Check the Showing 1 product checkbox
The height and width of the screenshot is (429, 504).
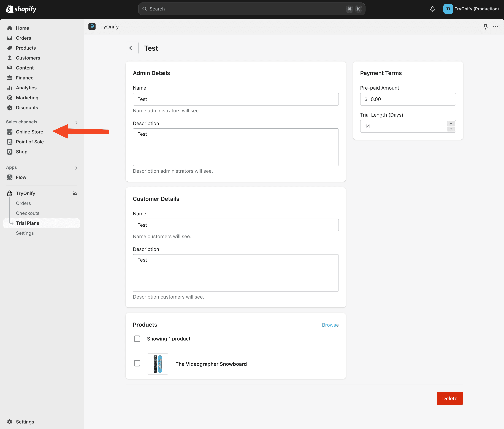137,339
